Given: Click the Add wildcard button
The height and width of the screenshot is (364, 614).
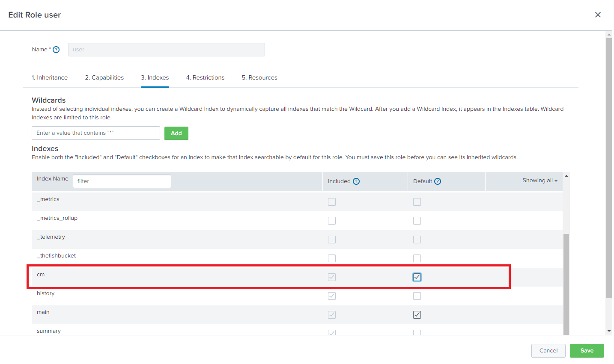Looking at the screenshot, I should coord(176,133).
